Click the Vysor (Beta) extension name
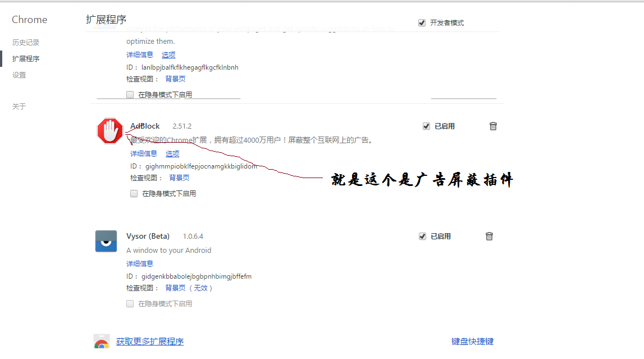644x359 pixels. [x=148, y=236]
